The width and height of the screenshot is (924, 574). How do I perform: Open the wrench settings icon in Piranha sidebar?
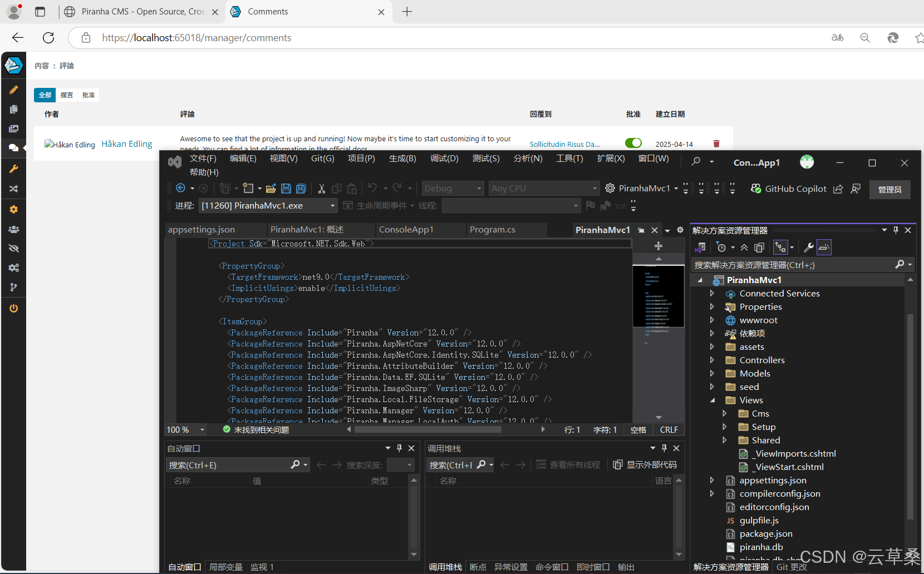click(13, 169)
